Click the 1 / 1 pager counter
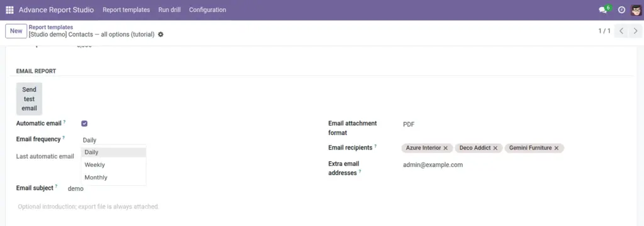 point(604,31)
